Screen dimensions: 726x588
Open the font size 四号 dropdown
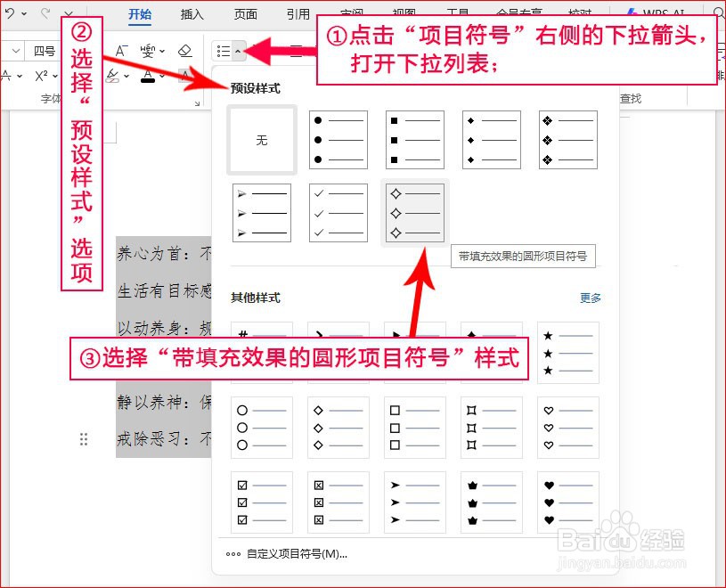[x=45, y=50]
